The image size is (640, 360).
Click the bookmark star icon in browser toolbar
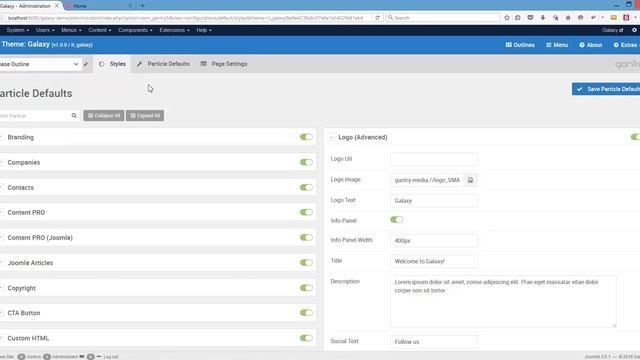point(507,18)
